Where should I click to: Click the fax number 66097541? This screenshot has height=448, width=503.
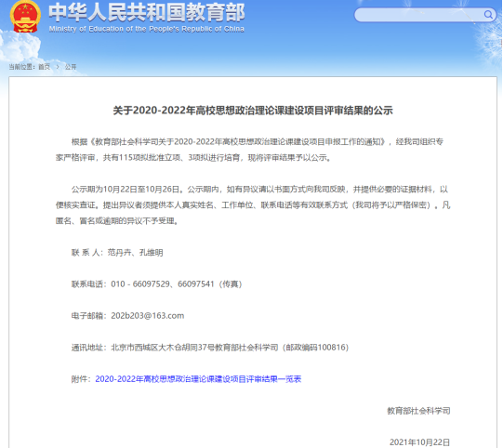pos(195,284)
